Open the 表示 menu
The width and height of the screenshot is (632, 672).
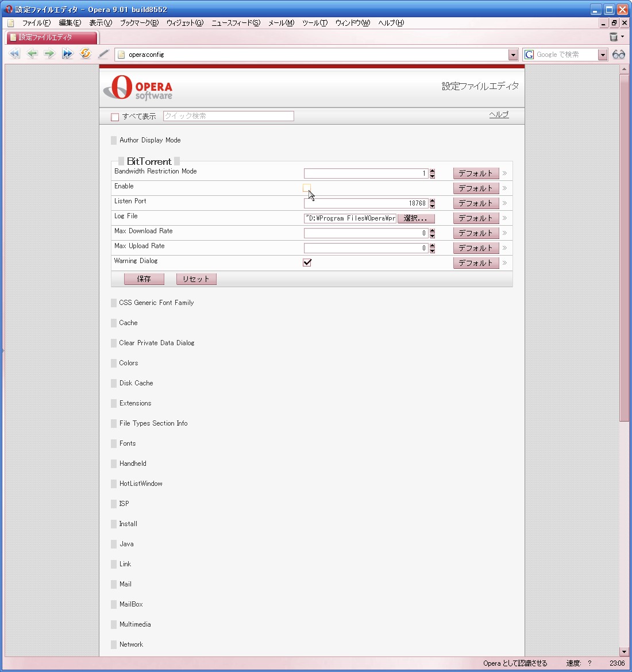(101, 23)
